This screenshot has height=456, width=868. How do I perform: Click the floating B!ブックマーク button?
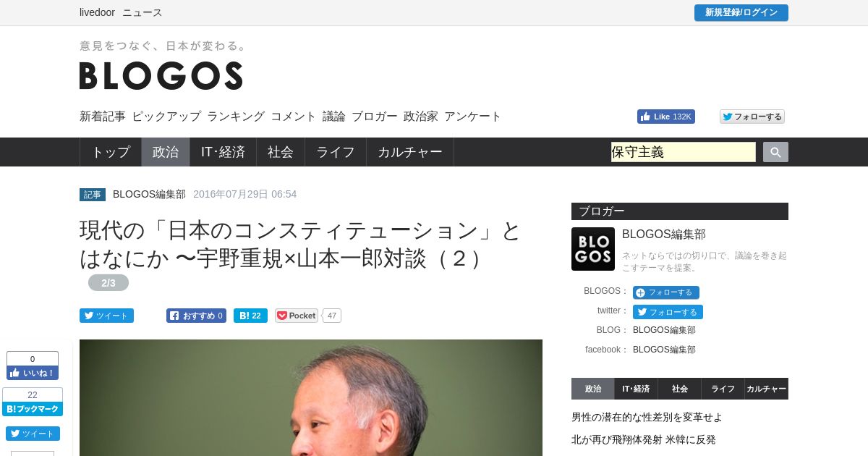click(33, 409)
